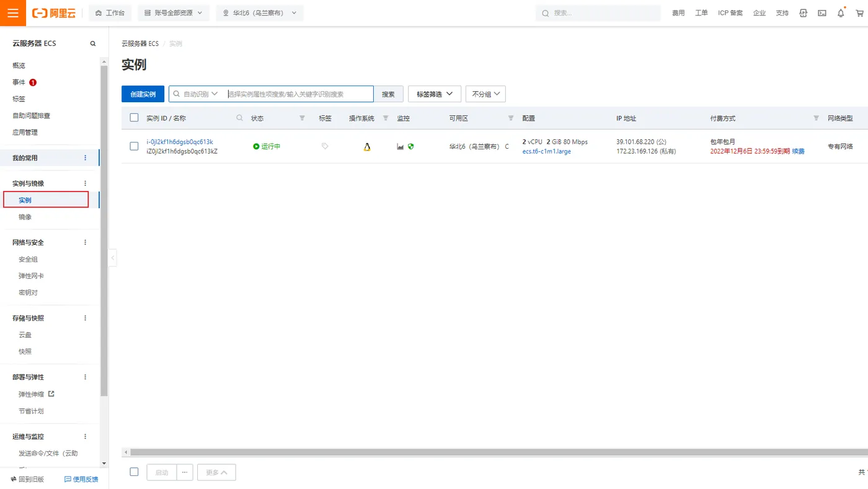Click 回到旧版 at the sidebar bottom

pos(27,479)
